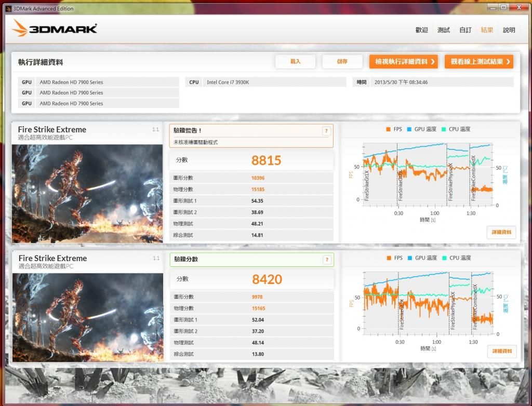Click the 物理測試 value 48.21
The width and height of the screenshot is (532, 406).
click(x=257, y=224)
